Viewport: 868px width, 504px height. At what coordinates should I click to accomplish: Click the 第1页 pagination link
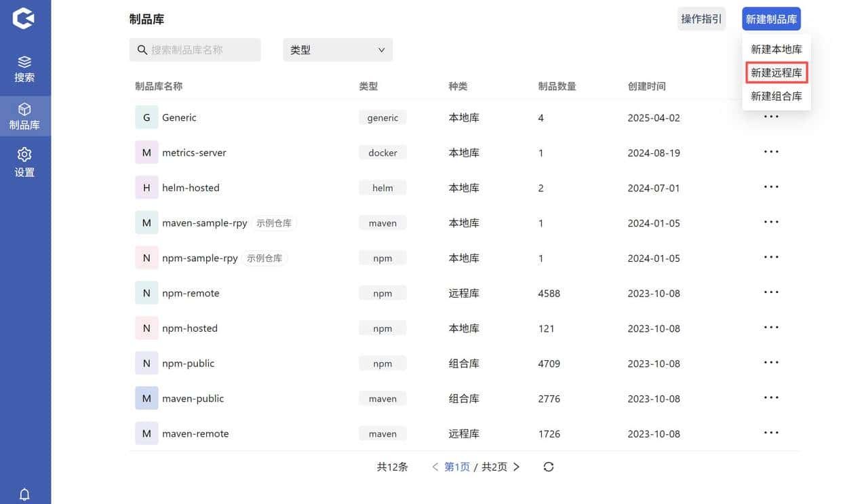click(456, 467)
